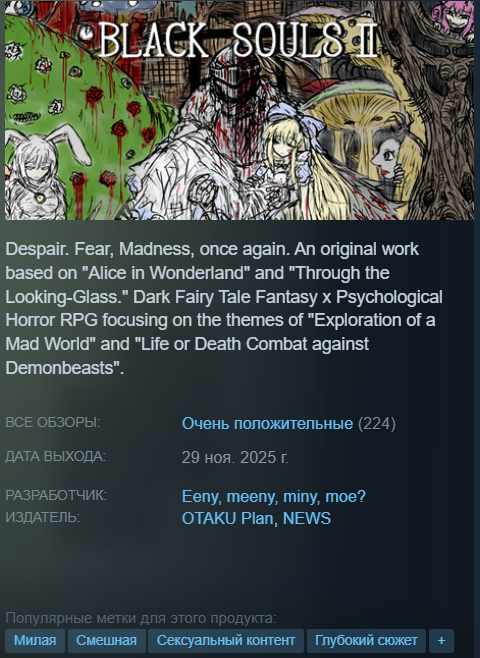Viewport: 480px width, 658px height.
Task: Select the Сексуальный контент tag
Action: [x=226, y=640]
